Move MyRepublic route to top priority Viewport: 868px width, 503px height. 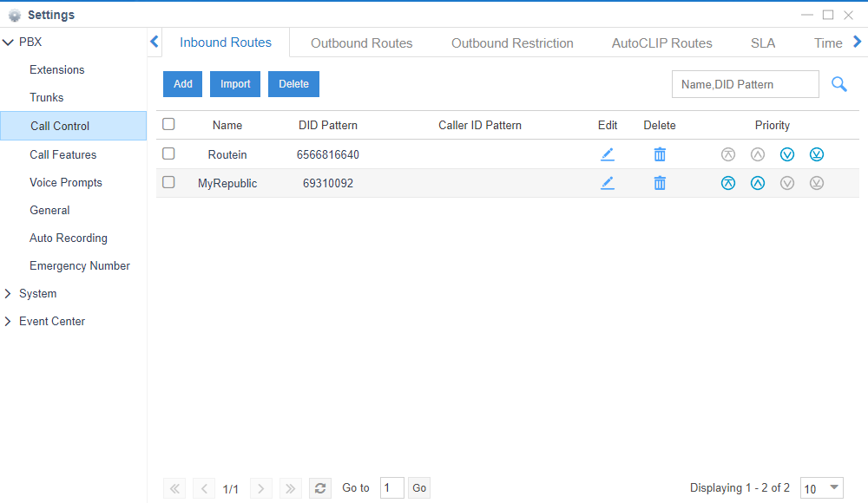pos(728,183)
